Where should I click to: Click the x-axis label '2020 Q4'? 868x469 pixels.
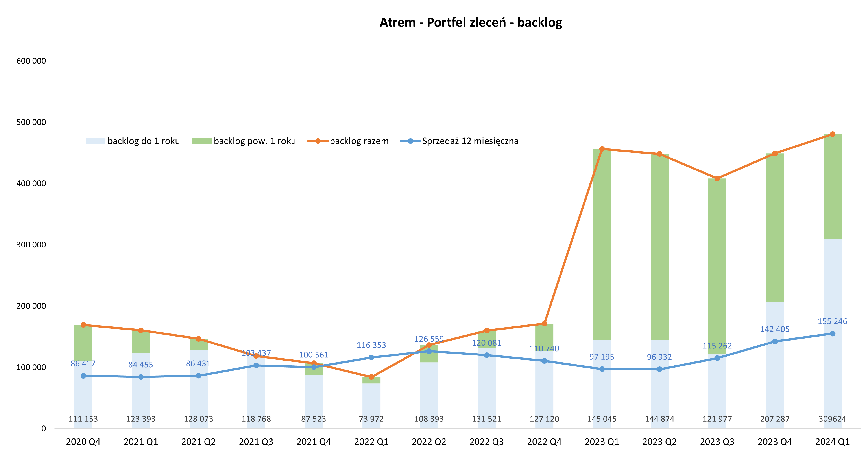(x=83, y=442)
